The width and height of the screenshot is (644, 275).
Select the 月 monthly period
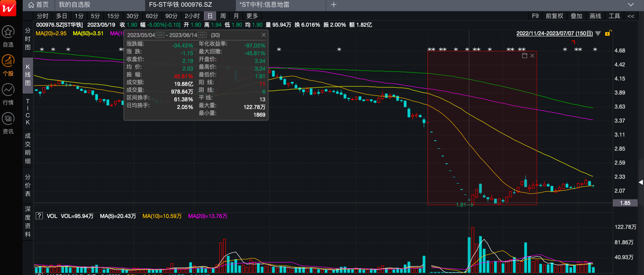click(236, 16)
